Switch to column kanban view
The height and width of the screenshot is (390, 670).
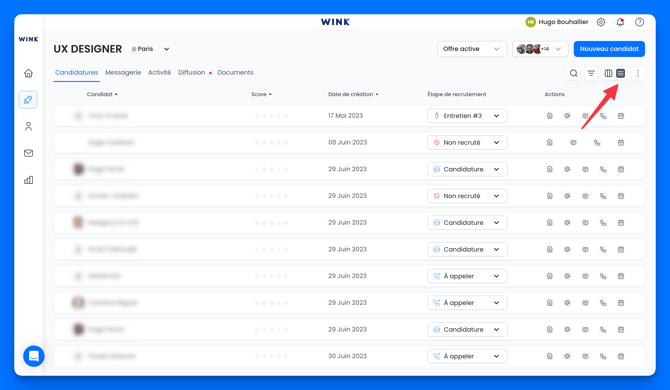click(608, 73)
